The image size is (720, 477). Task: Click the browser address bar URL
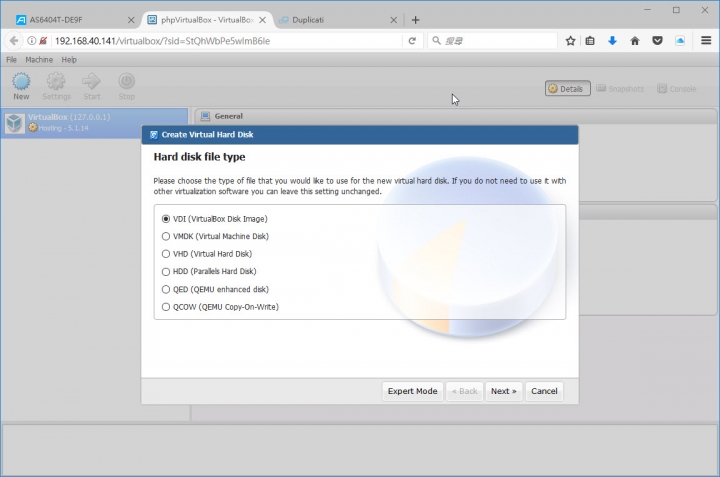(x=226, y=41)
